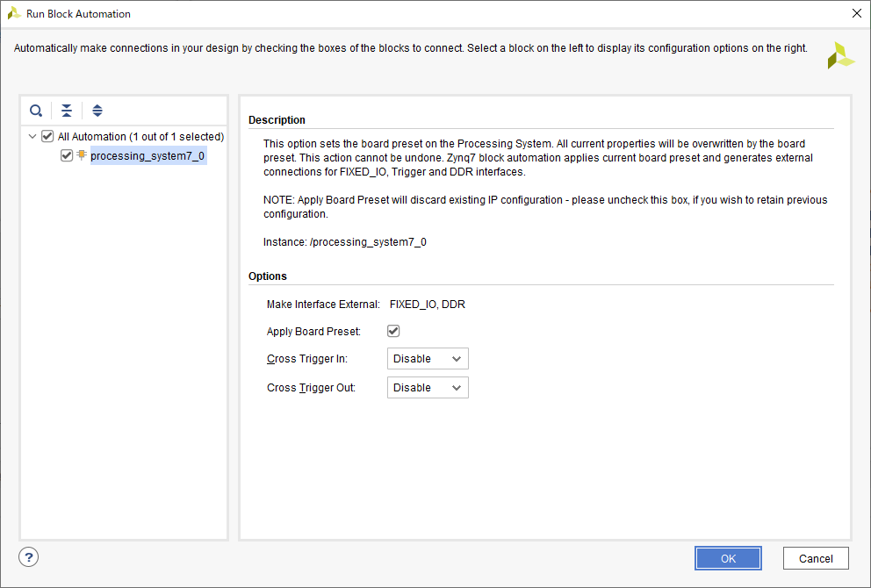Image resolution: width=871 pixels, height=588 pixels.
Task: Toggle the All Automation checkbox
Action: pos(47,136)
